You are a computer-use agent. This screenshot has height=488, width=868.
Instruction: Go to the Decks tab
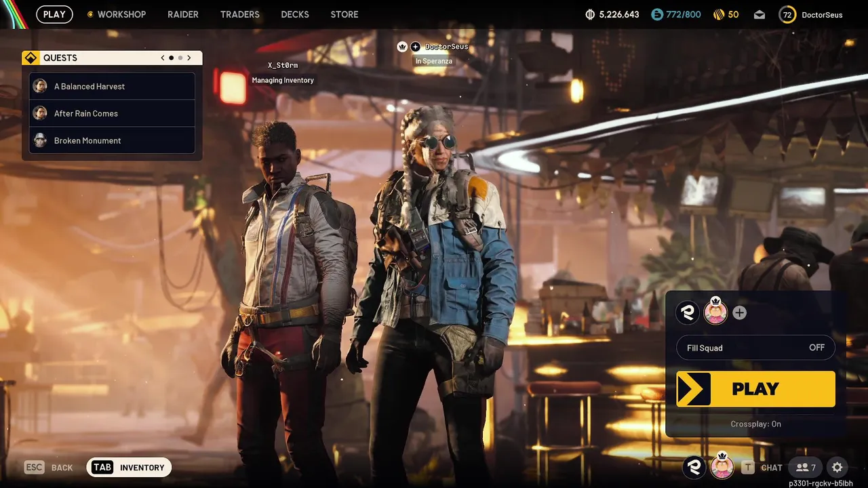(295, 14)
